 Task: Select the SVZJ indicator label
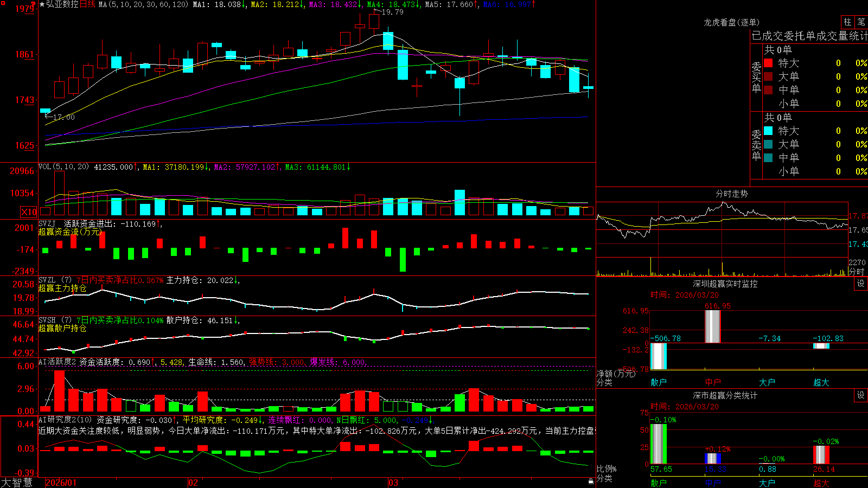pyautogui.click(x=47, y=223)
